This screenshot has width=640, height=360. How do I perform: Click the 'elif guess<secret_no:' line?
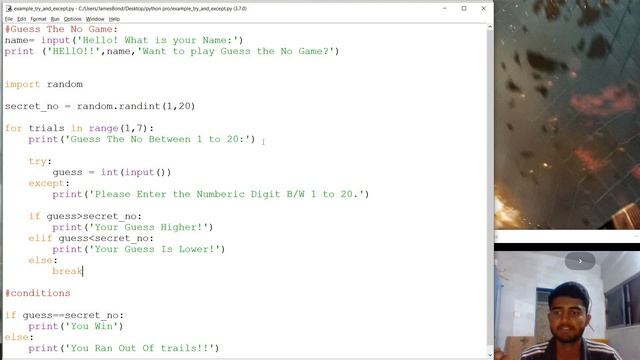pos(91,238)
